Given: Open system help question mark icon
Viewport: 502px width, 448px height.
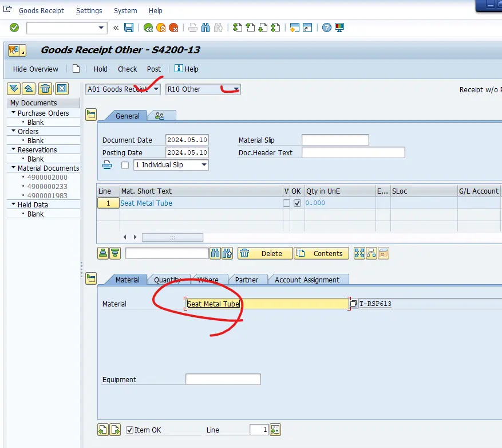Looking at the screenshot, I should point(327,27).
